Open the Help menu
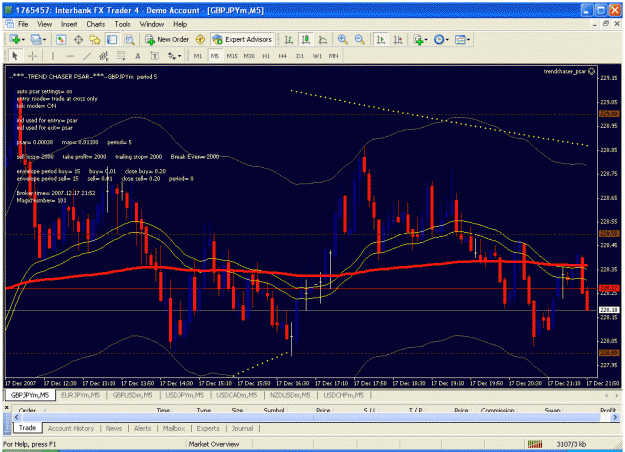 pyautogui.click(x=180, y=24)
